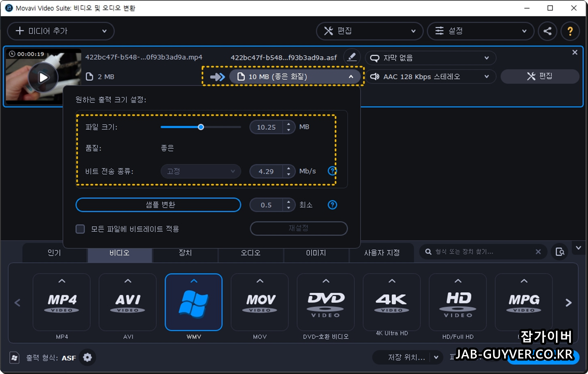
Task: Switch to the Images tab
Action: coord(316,253)
